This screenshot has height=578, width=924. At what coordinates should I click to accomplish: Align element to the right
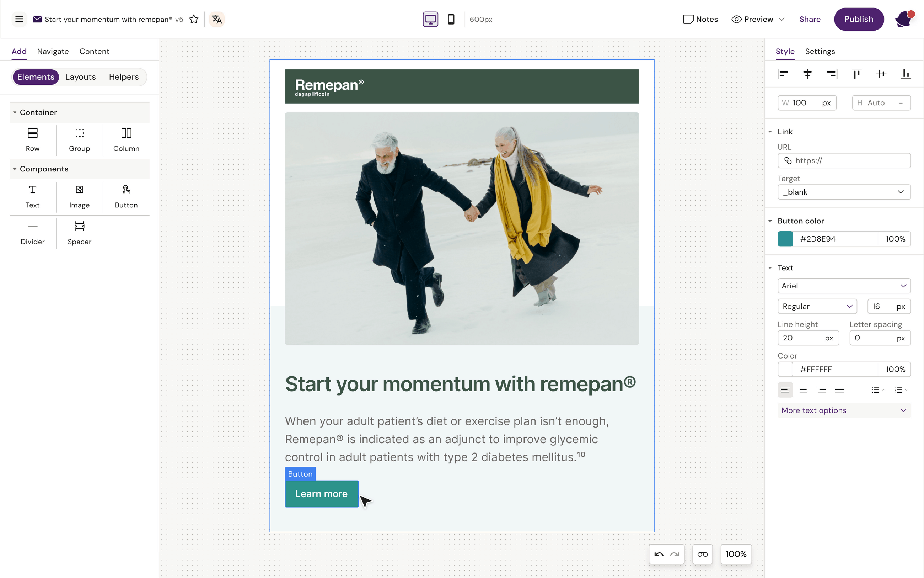pos(832,74)
